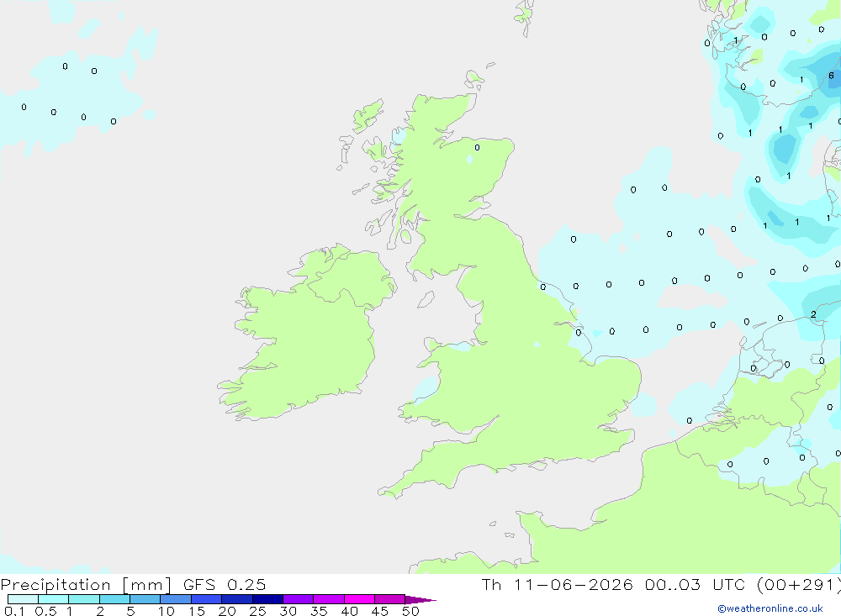Click the 35–40 mm legend swatch
The height and width of the screenshot is (616, 841).
click(x=329, y=599)
